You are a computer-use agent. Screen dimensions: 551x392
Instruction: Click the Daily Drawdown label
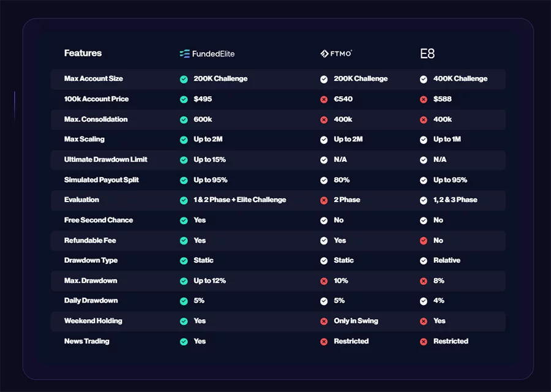click(x=91, y=301)
